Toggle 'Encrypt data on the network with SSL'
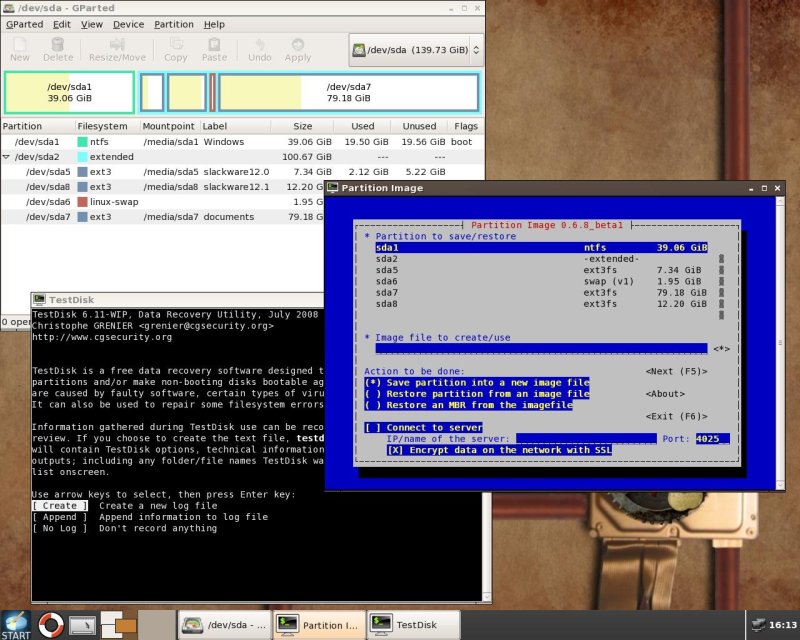This screenshot has height=640, width=800. tap(499, 450)
